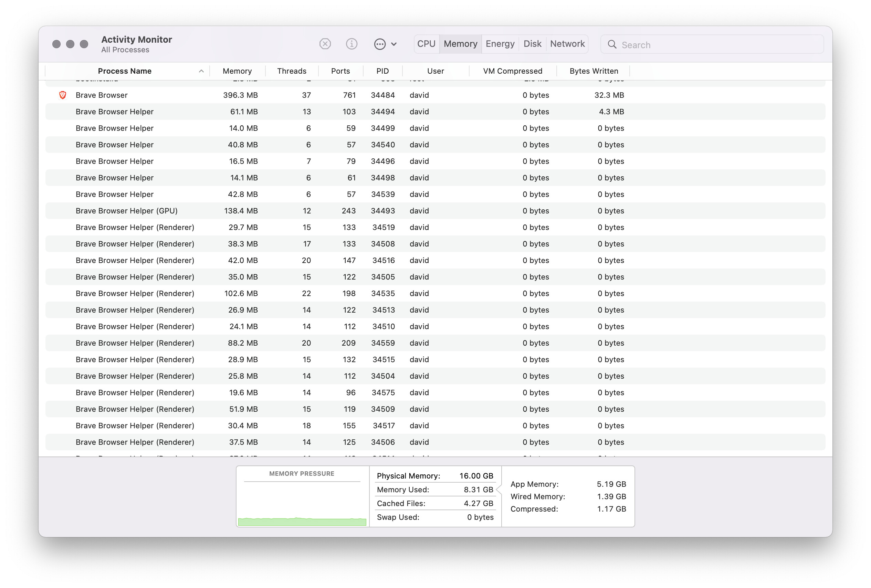Screen dimensions: 871x588
Task: Switch to the CPU tab
Action: [x=426, y=44]
